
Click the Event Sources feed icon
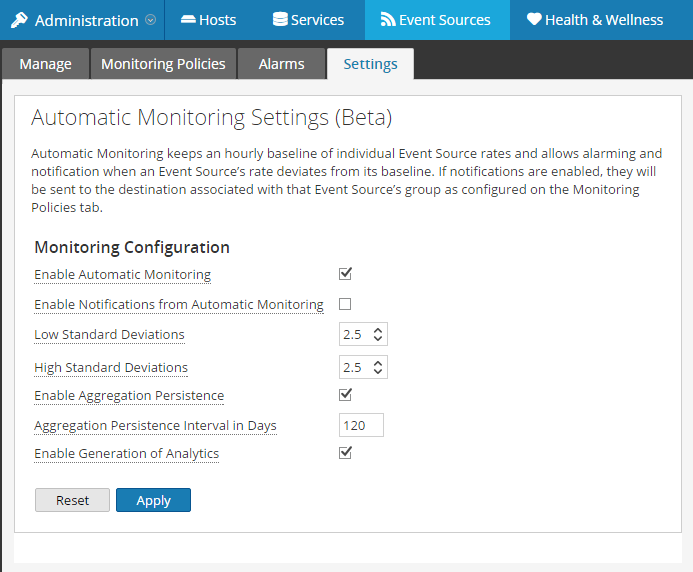tap(388, 20)
